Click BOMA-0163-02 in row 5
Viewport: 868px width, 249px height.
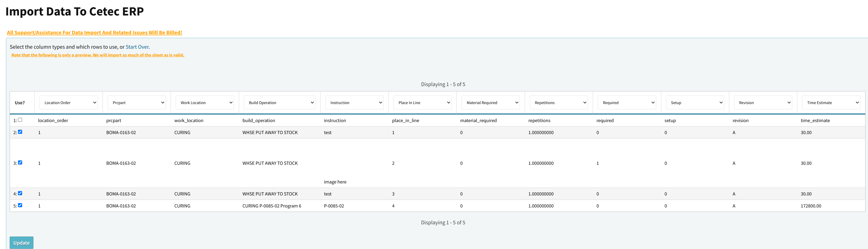[x=121, y=206]
